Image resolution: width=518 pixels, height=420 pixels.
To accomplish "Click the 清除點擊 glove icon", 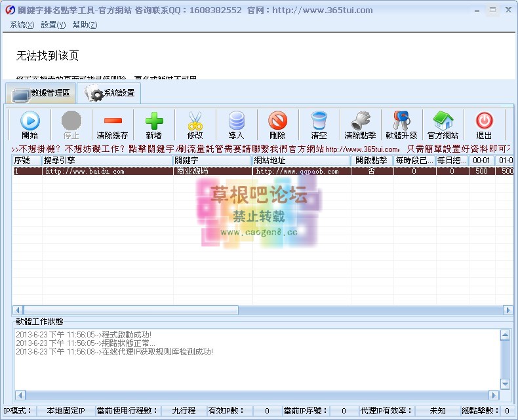I will [361, 121].
